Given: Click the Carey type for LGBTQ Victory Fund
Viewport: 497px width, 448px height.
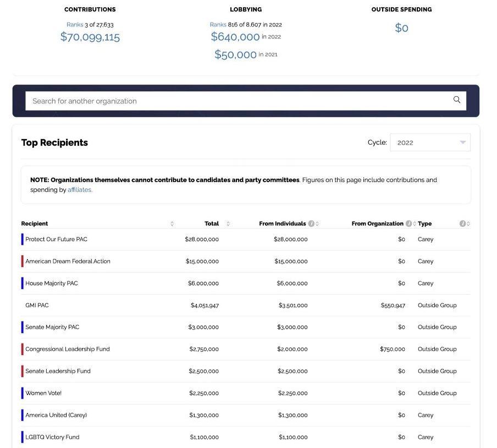Looking at the screenshot, I should pos(426,437).
